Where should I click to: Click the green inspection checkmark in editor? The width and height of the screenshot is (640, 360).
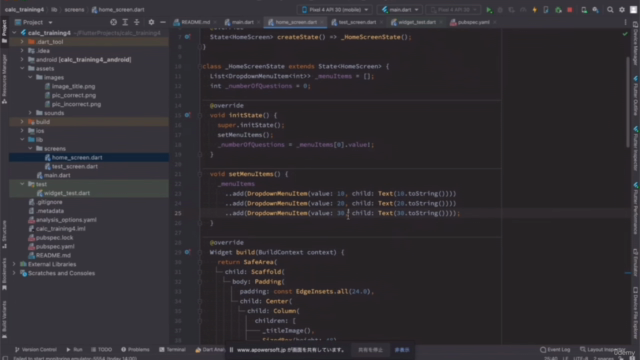(625, 34)
